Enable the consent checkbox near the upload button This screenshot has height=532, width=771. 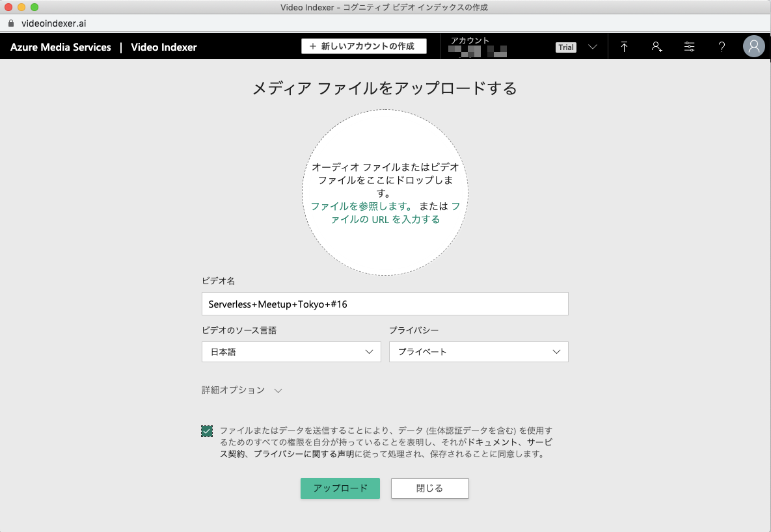pyautogui.click(x=207, y=431)
